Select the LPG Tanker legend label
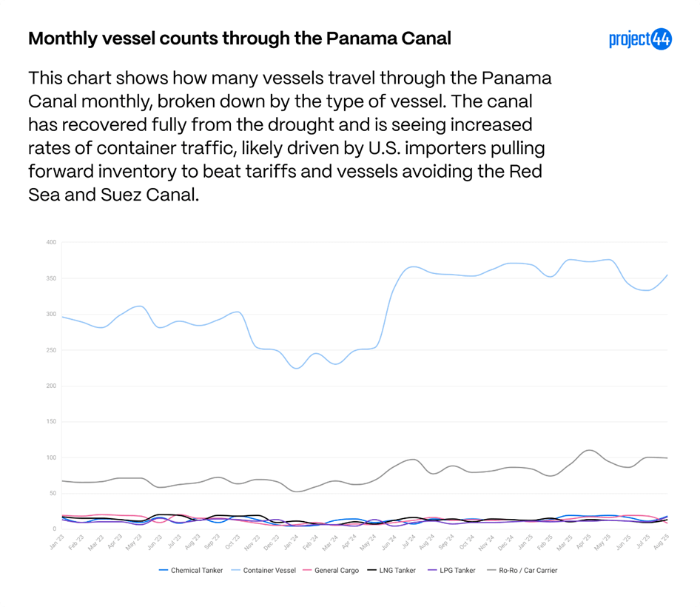The image size is (700, 607). click(456, 571)
